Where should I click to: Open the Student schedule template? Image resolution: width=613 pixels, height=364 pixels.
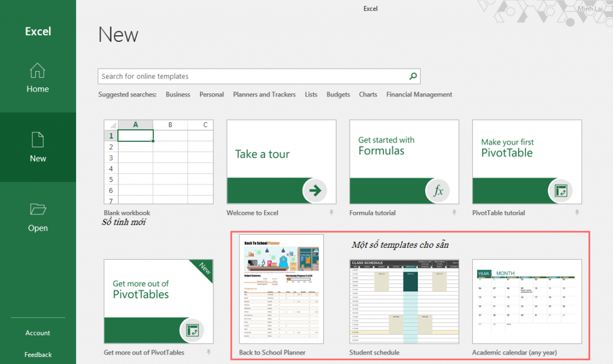404,302
